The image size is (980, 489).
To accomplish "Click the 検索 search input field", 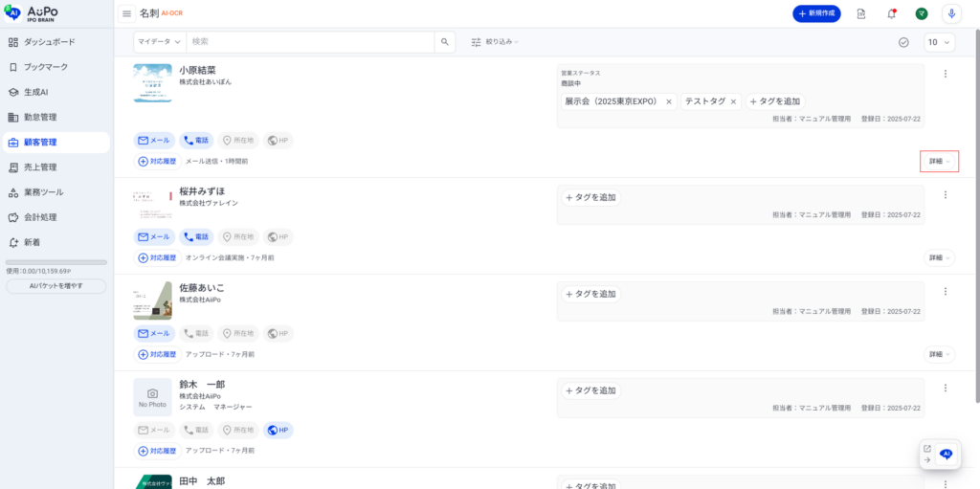I will coord(310,42).
